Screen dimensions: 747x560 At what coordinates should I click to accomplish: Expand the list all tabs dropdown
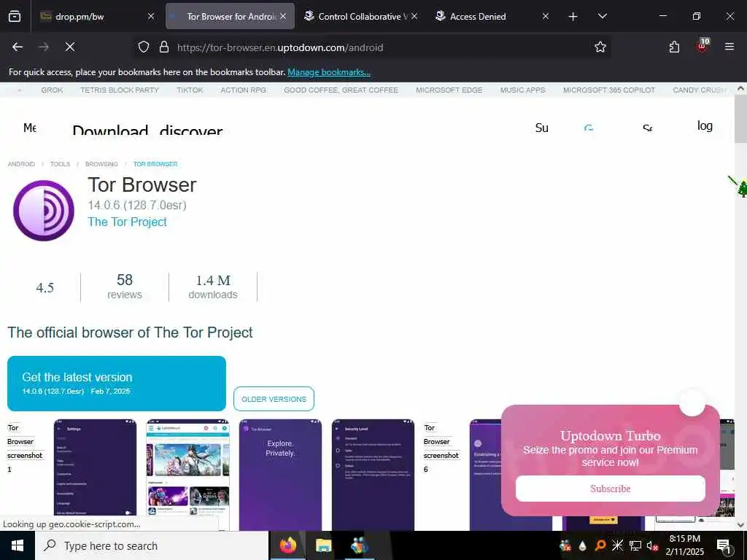(602, 16)
